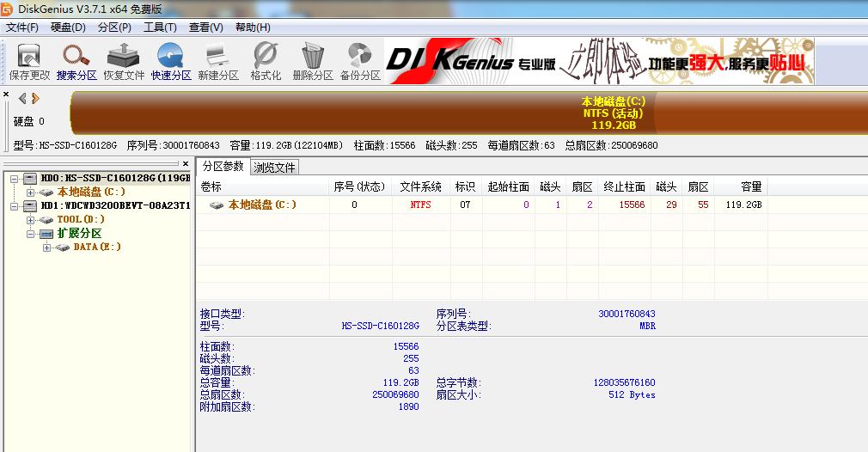Collapse the HD1 disk tree node

coord(15,206)
